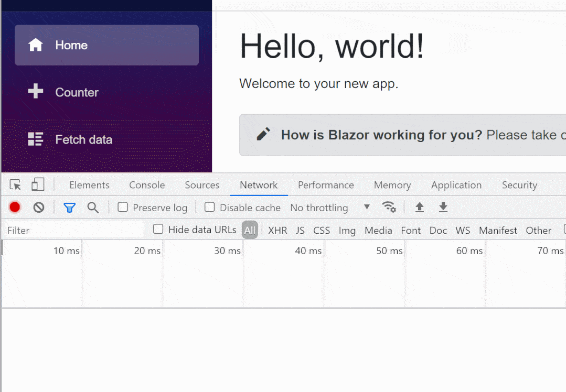Click inside the Filter input field
Viewport: 566px width, 392px height.
coord(73,230)
